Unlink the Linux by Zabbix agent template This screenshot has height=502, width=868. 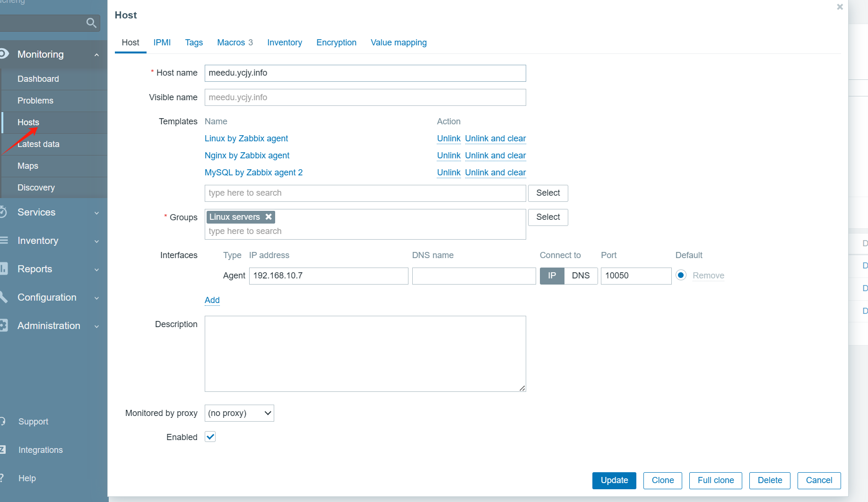click(449, 138)
